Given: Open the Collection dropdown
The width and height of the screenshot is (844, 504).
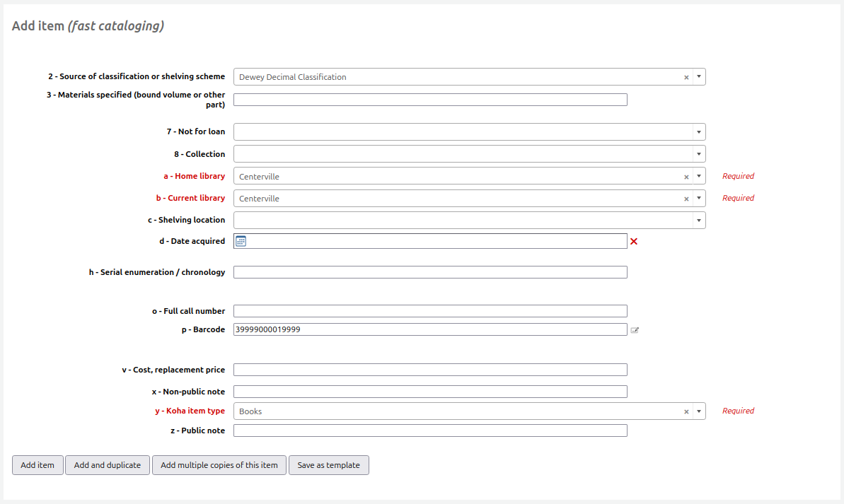Looking at the screenshot, I should point(698,153).
